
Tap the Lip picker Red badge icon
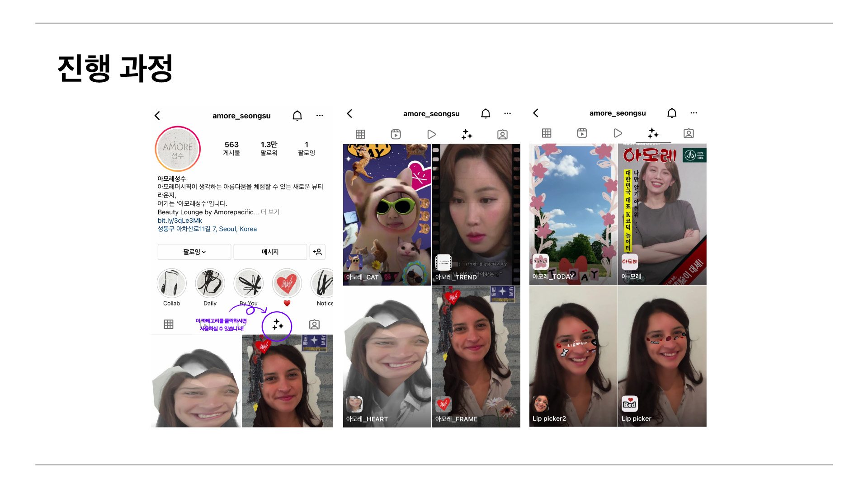[x=630, y=404]
